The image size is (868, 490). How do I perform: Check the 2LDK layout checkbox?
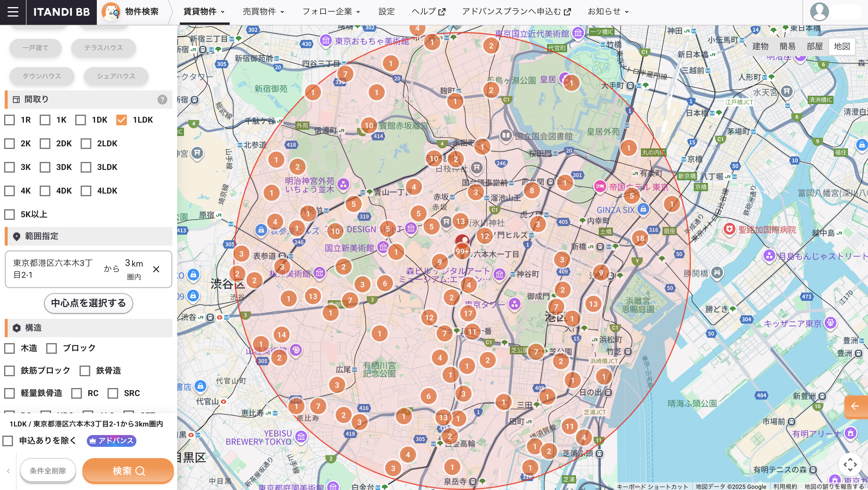(x=86, y=144)
